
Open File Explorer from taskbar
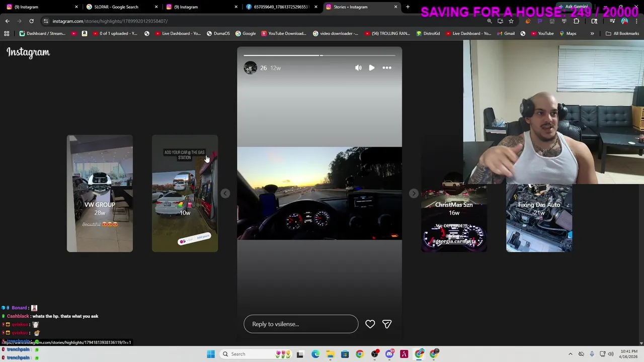330,354
